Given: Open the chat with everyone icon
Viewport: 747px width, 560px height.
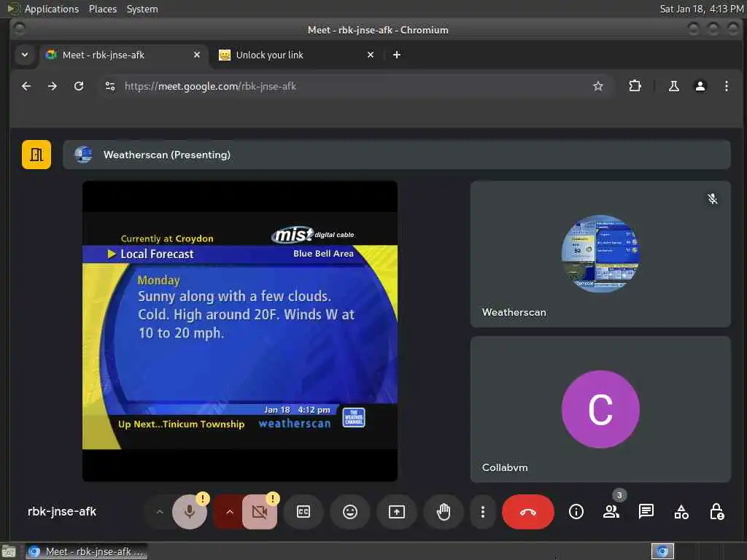Looking at the screenshot, I should click(x=646, y=512).
